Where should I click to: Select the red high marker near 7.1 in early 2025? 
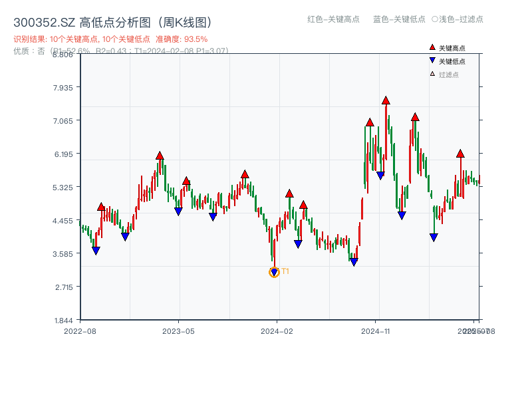(x=415, y=118)
